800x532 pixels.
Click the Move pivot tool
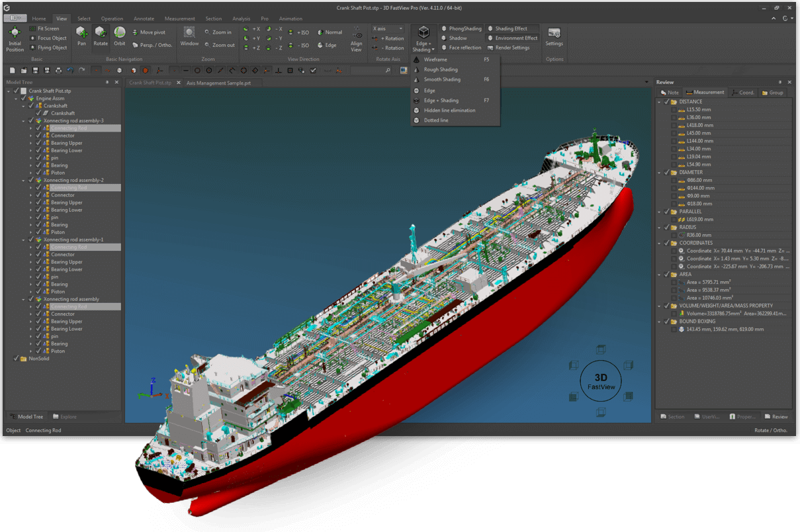(x=148, y=32)
